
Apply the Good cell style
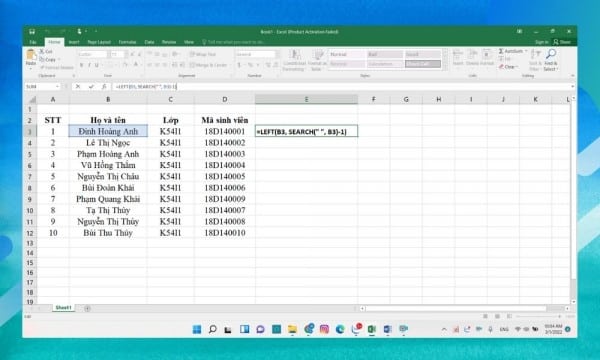pos(423,54)
